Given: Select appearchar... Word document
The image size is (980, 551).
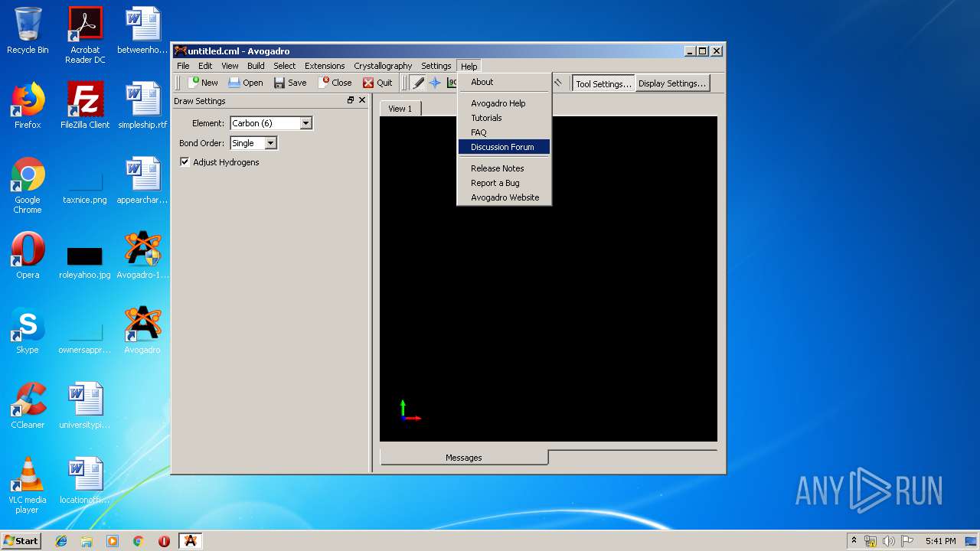Looking at the screenshot, I should [x=142, y=181].
